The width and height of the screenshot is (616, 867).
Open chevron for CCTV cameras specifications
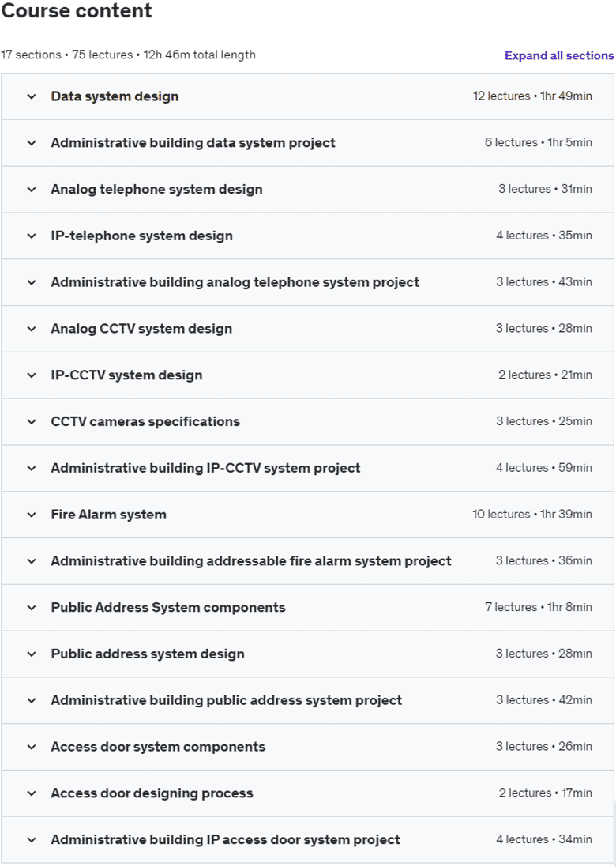pos(32,421)
